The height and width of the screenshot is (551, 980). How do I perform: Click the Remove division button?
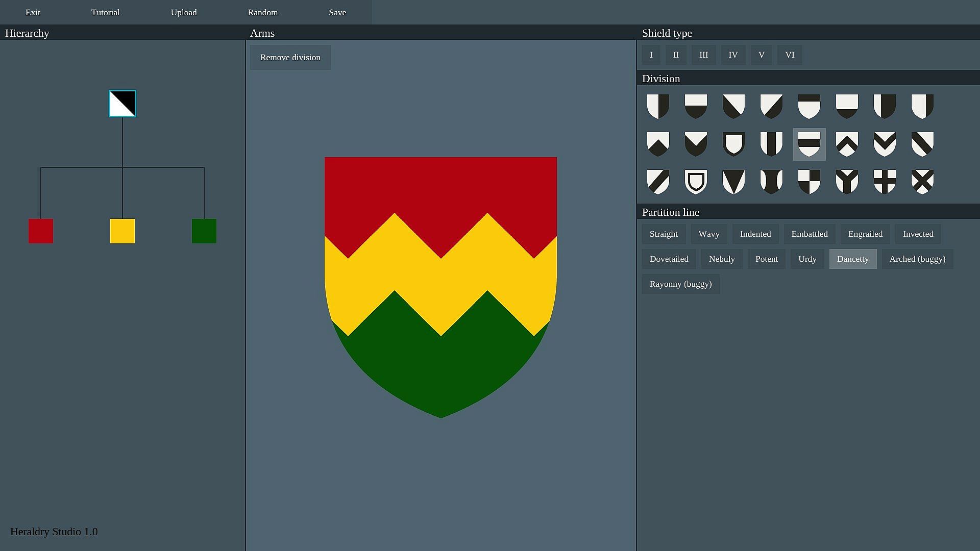pyautogui.click(x=290, y=58)
